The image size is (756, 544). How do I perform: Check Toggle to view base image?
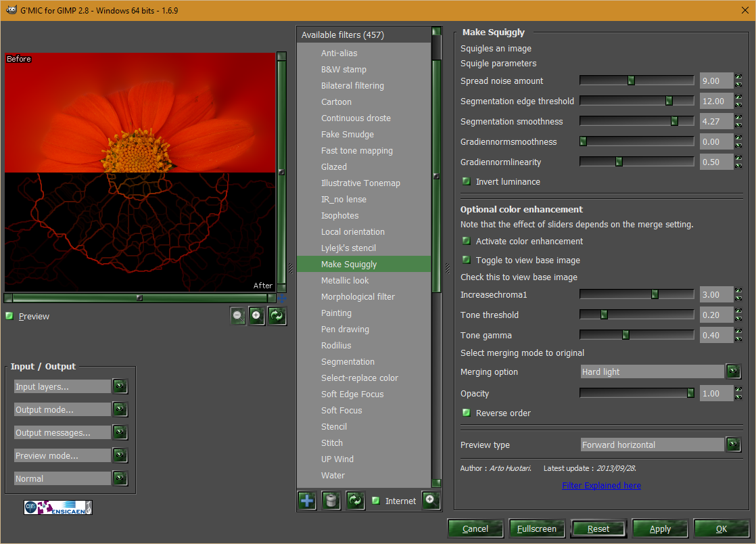click(466, 260)
